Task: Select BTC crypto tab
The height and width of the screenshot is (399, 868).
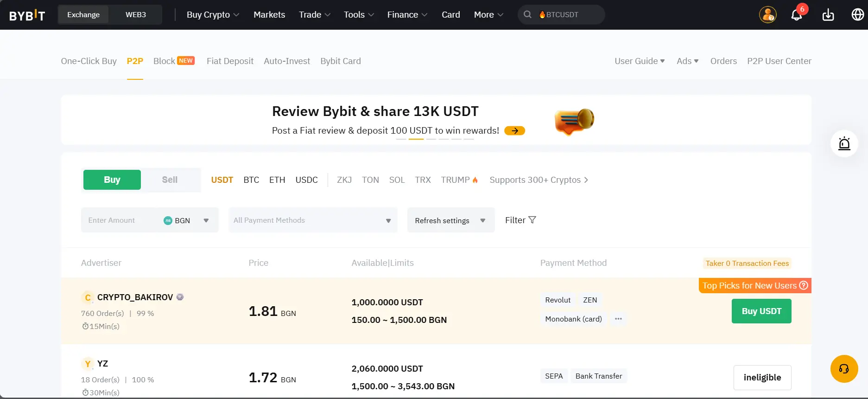Action: tap(251, 180)
